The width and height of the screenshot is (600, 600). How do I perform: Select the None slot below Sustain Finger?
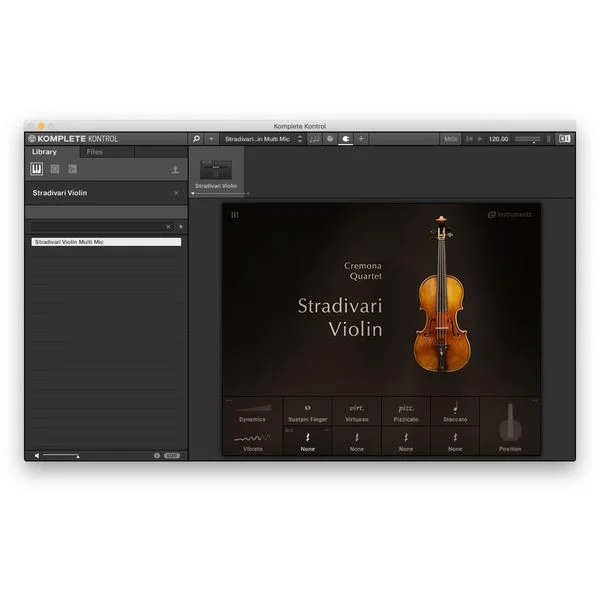tap(308, 441)
